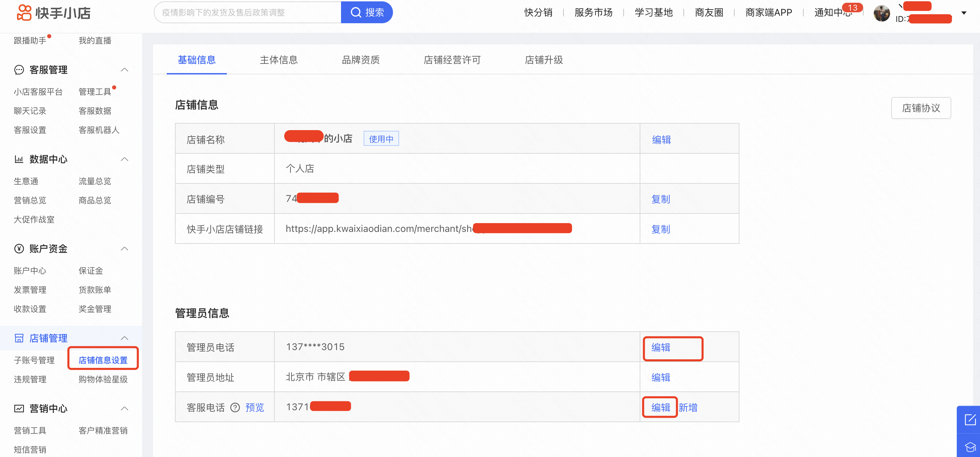Click 预览 next to 客服电话
980x457 pixels.
[255, 407]
